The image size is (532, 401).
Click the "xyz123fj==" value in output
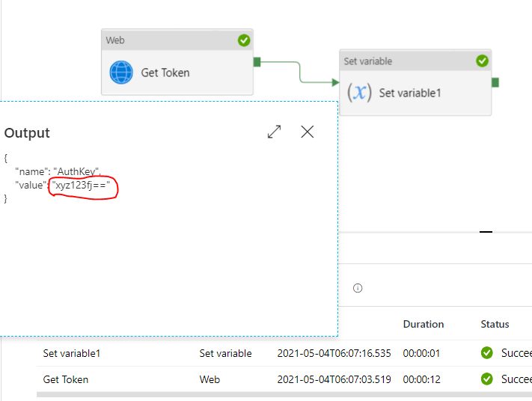tap(81, 186)
